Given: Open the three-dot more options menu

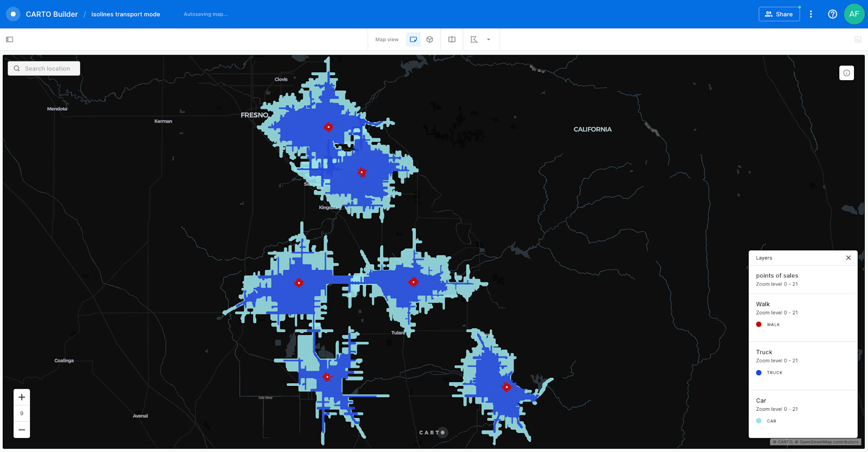Looking at the screenshot, I should coord(811,14).
